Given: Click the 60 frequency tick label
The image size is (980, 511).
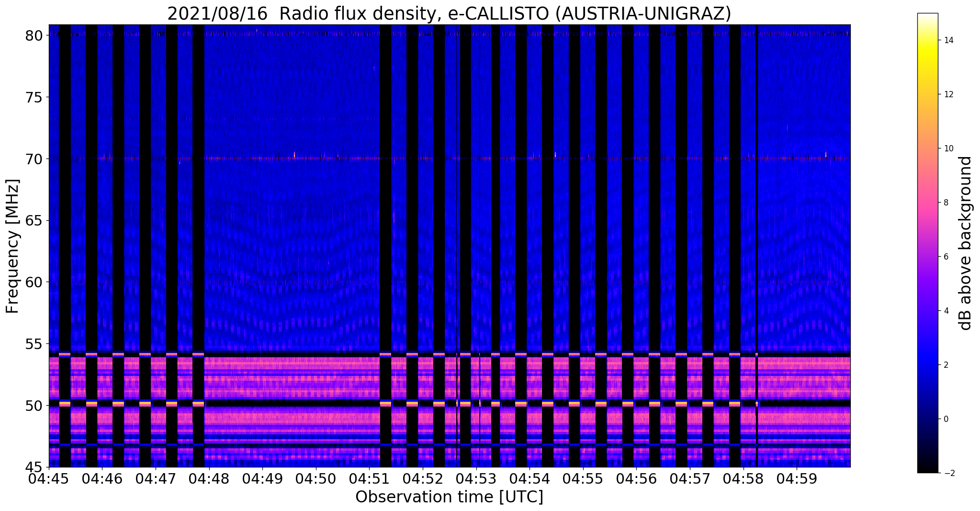Looking at the screenshot, I should coord(34,282).
